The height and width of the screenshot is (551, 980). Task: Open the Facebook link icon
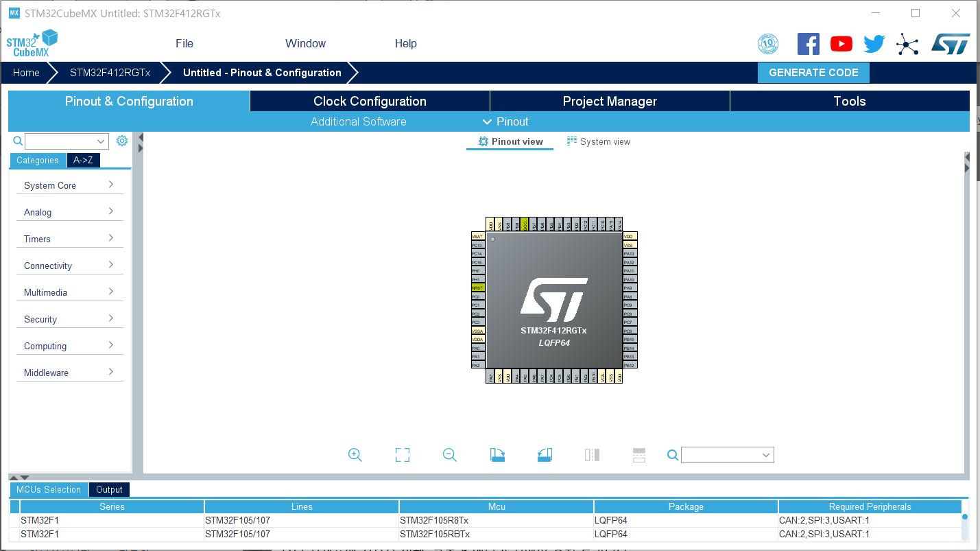pos(809,44)
